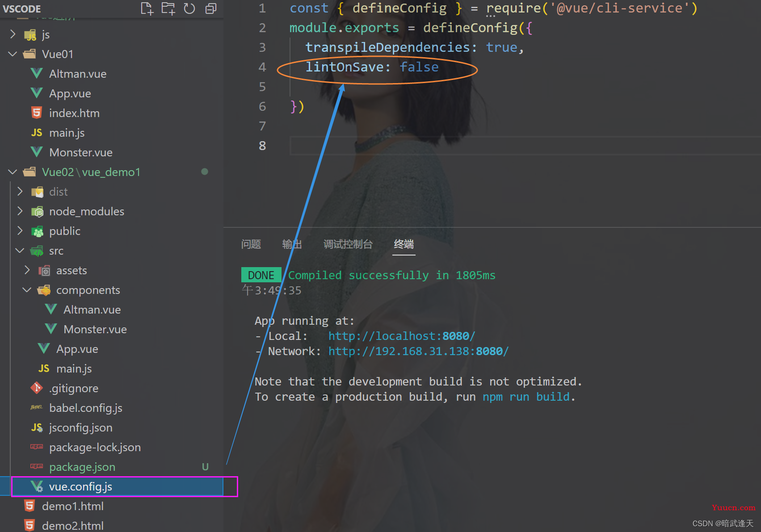Click the assets folder icon
761x532 pixels.
tap(44, 271)
